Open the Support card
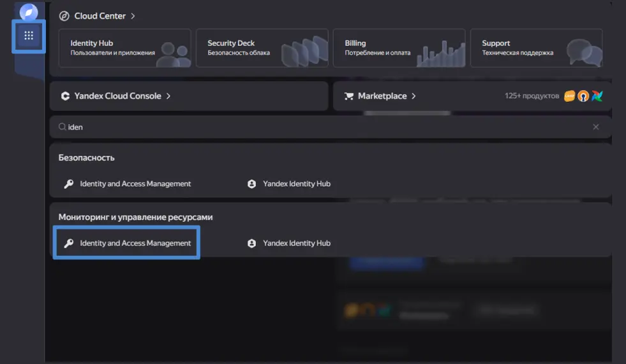The image size is (626, 364). [536, 48]
